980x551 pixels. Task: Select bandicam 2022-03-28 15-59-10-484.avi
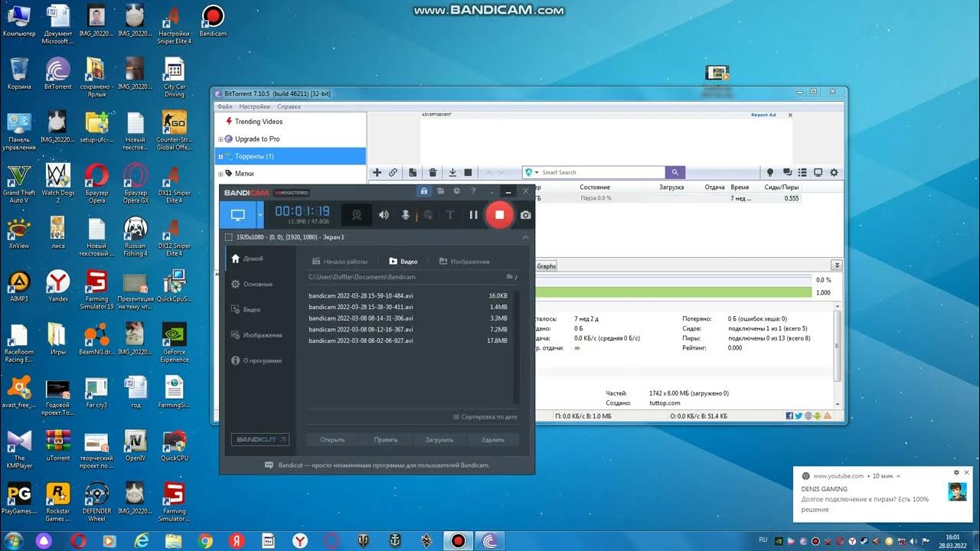pyautogui.click(x=408, y=295)
